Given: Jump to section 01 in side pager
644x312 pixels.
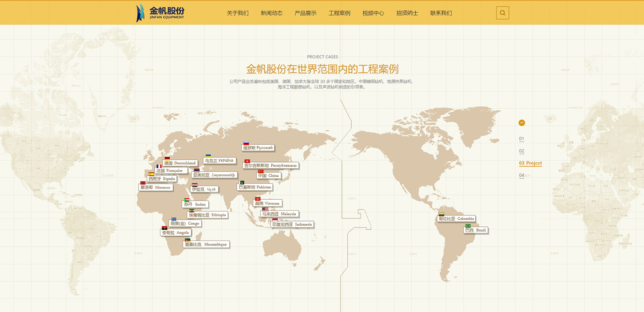Looking at the screenshot, I should point(521,139).
